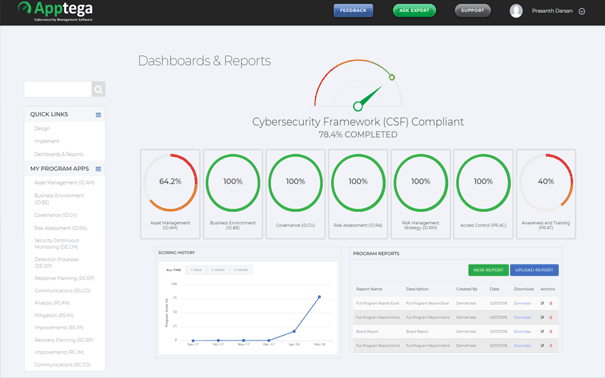The height and width of the screenshot is (378, 605).
Task: Click the Feb-18 data point on chart
Action: 319,297
